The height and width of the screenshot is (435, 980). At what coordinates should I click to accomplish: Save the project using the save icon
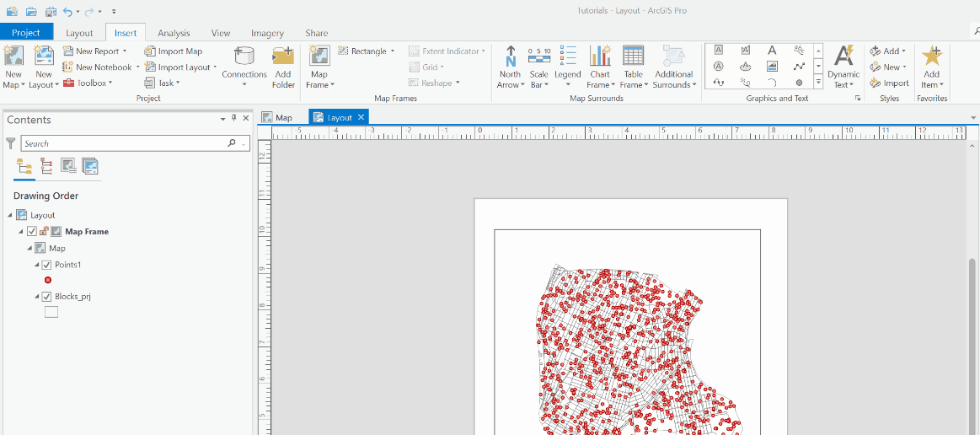coord(51,11)
